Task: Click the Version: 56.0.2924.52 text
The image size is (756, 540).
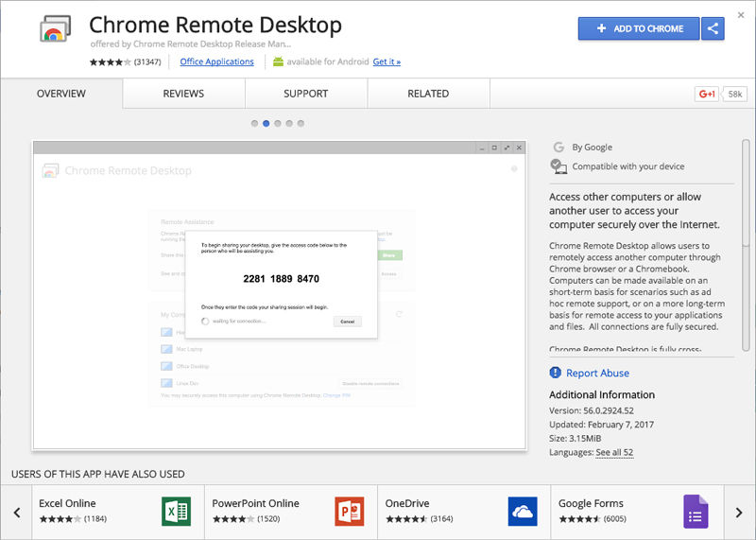Action: (x=592, y=410)
